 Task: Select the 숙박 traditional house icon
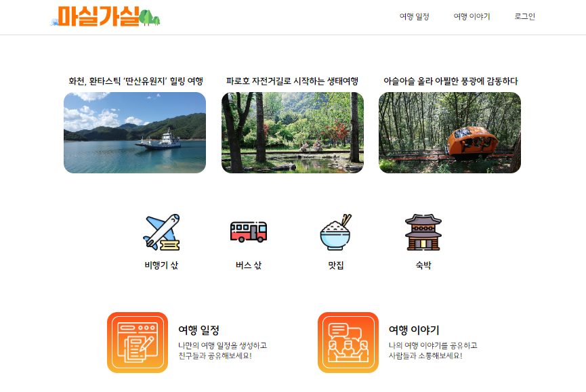point(423,232)
